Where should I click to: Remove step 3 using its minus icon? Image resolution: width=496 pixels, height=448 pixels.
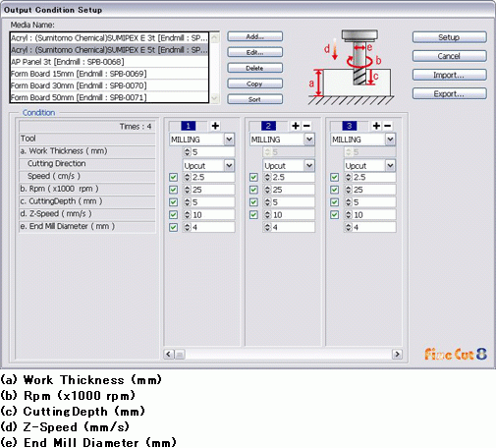(x=388, y=126)
